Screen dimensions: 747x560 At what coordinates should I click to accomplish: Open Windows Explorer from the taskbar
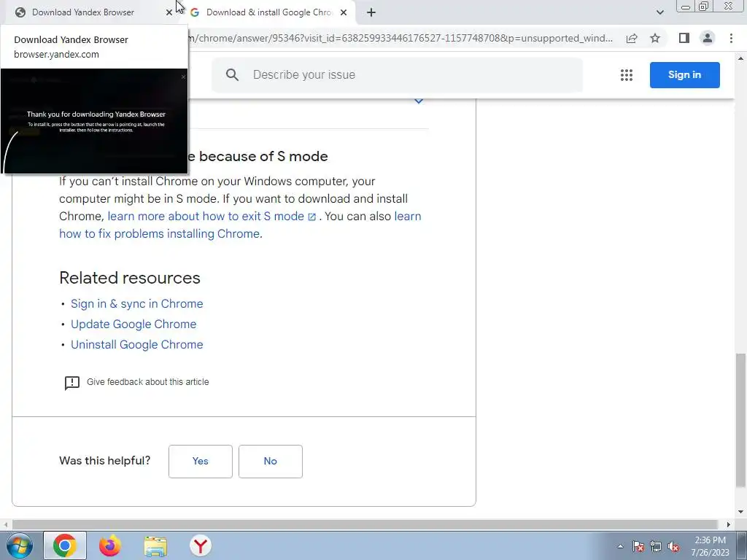tap(155, 545)
